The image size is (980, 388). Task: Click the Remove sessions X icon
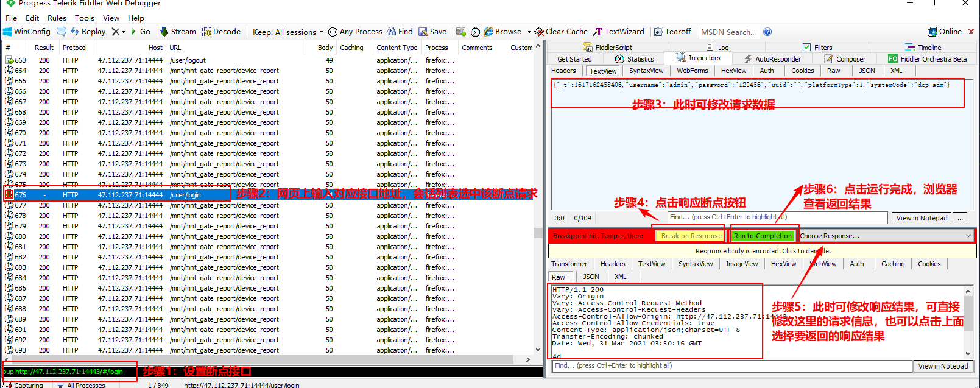point(115,32)
